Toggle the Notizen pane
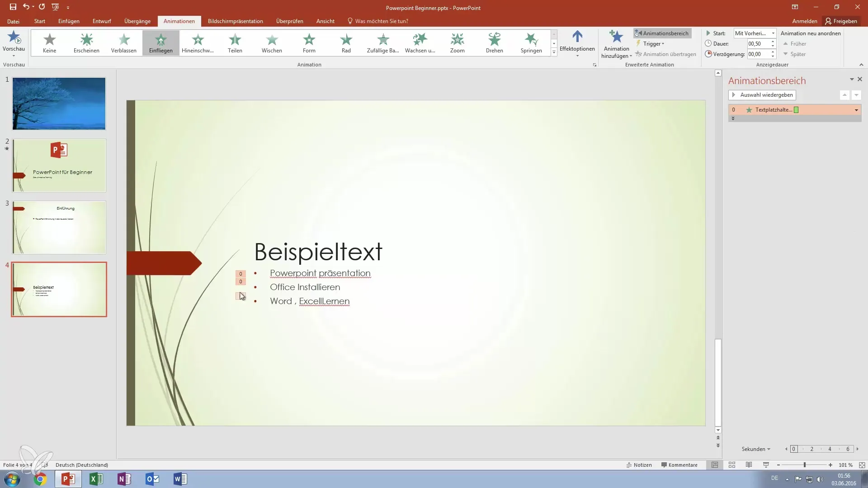Viewport: 868px width, 488px height. click(x=639, y=465)
